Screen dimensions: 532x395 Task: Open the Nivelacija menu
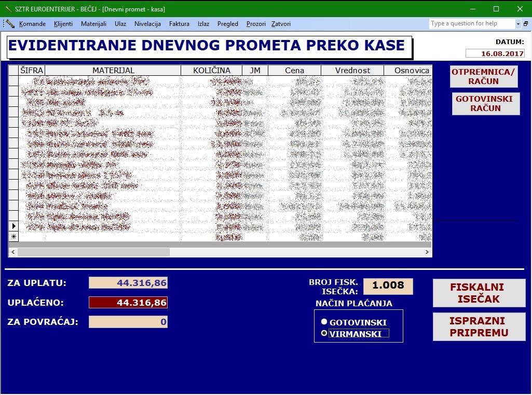tap(147, 24)
